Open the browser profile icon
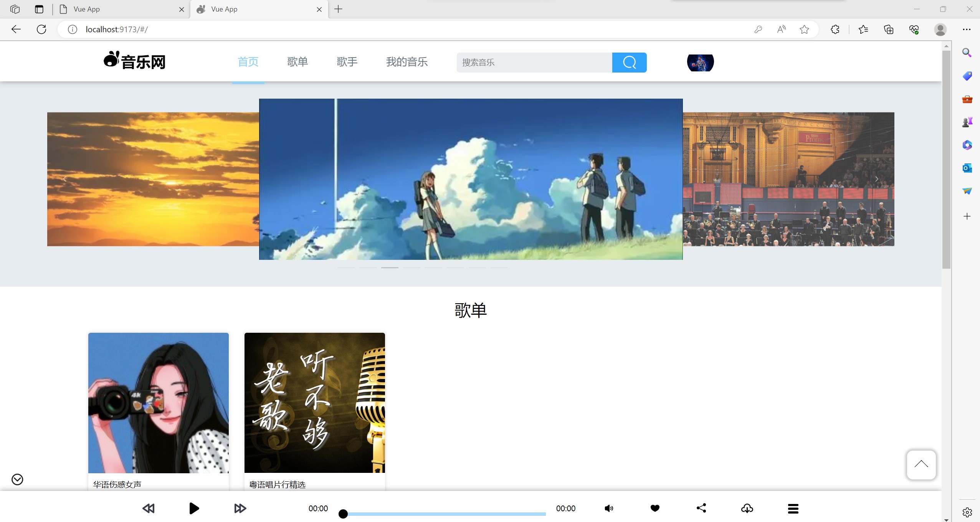The image size is (980, 522). 940,30
